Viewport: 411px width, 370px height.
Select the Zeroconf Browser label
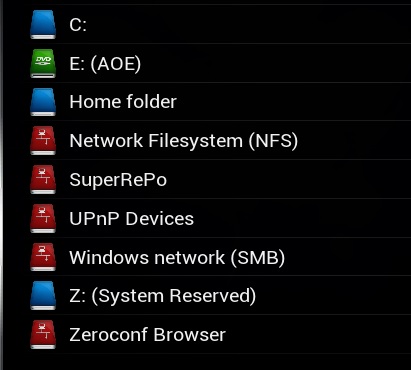148,335
